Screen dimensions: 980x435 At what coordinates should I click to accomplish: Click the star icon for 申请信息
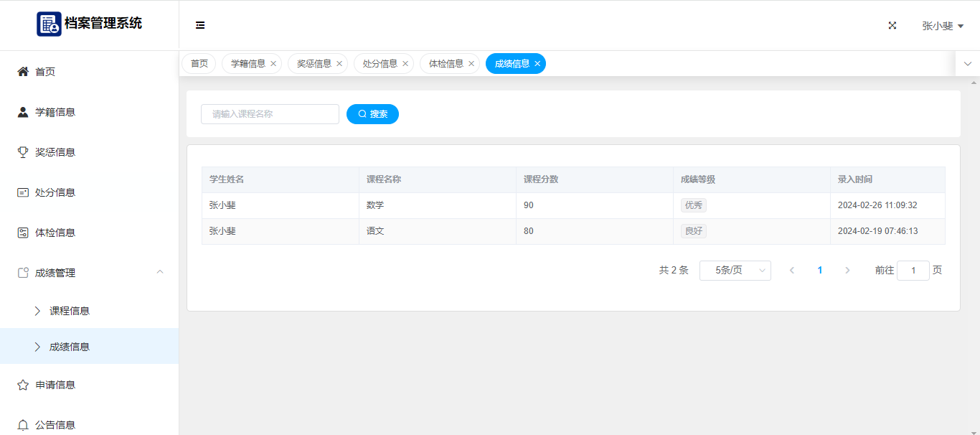pos(23,385)
